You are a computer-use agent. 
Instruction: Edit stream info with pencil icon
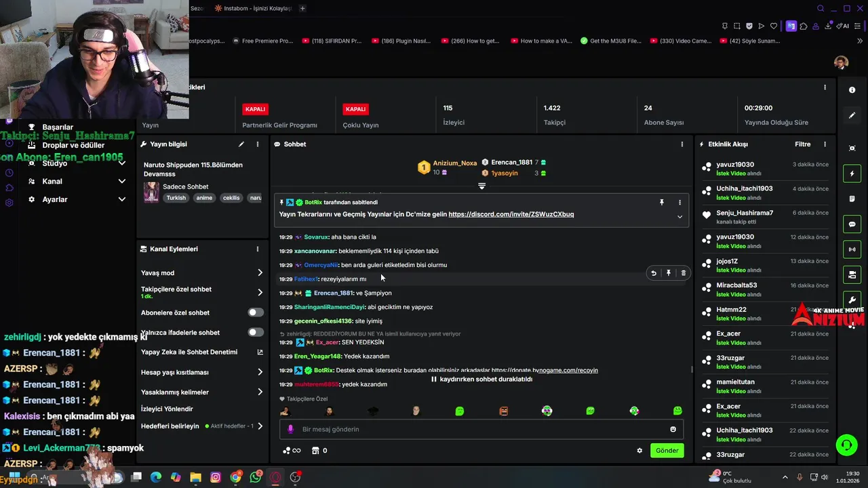(x=241, y=144)
